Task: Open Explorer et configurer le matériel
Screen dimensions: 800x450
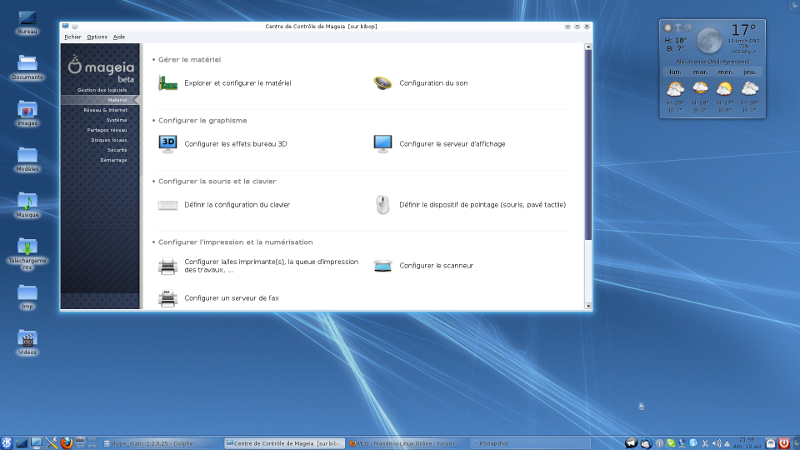Action: pos(237,83)
